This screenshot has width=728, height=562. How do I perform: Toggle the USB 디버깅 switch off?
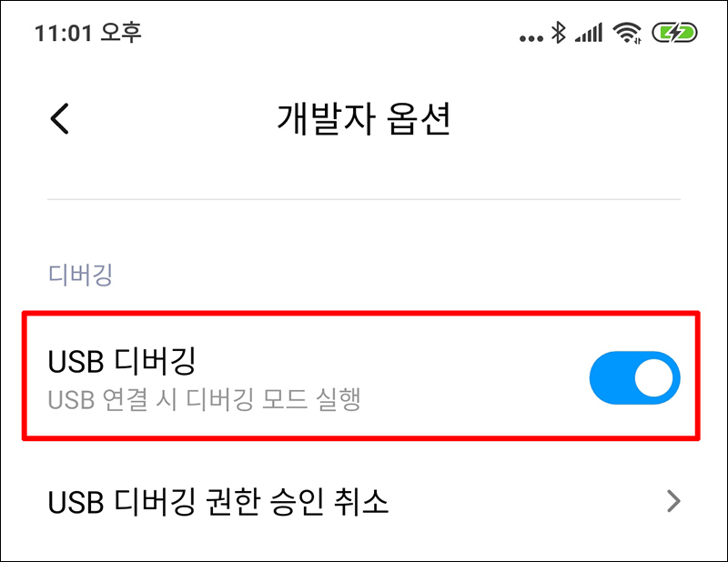(634, 377)
